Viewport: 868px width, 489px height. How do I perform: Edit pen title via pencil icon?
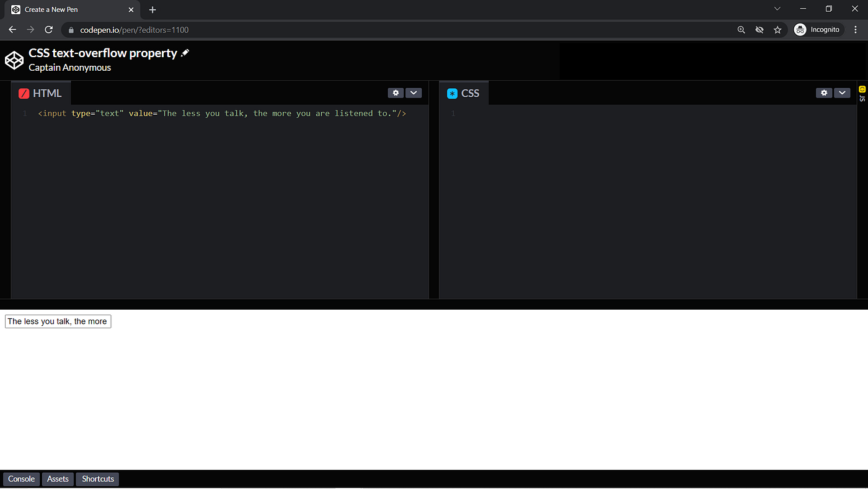[185, 53]
